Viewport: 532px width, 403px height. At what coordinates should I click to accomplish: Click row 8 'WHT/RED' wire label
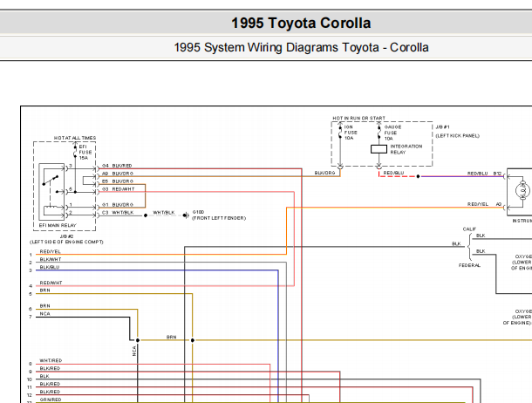pos(51,360)
